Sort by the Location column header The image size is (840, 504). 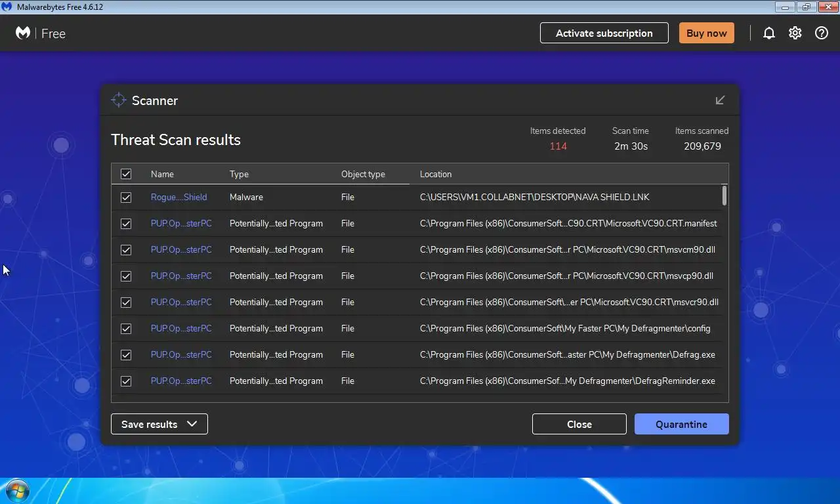[x=436, y=174]
